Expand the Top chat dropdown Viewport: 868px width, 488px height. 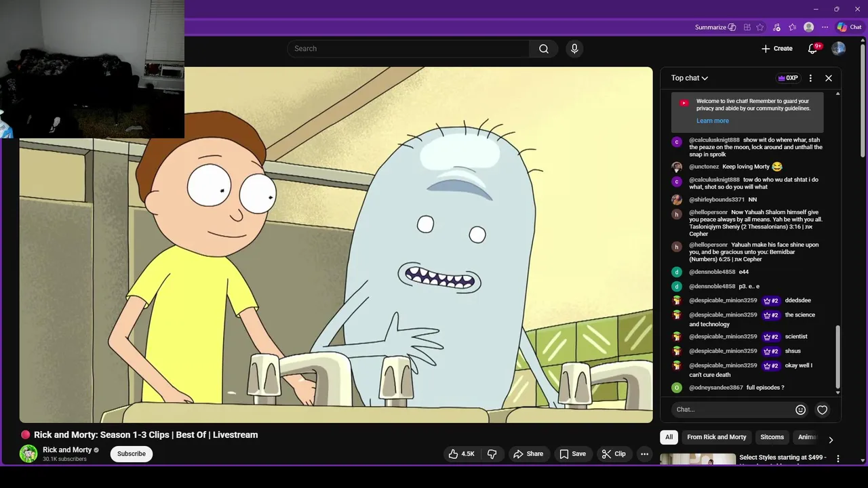[690, 78]
